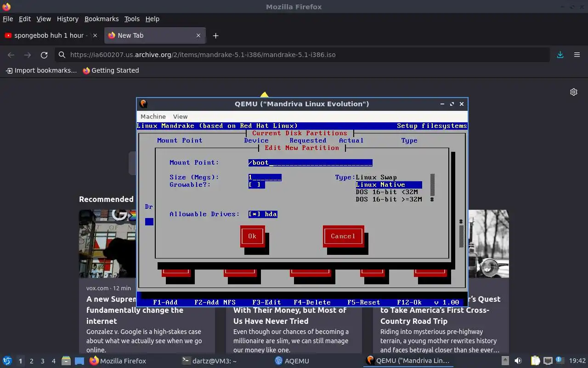Click F2-Add NFS in QEMU footer
This screenshot has height=368, width=588.
215,302
